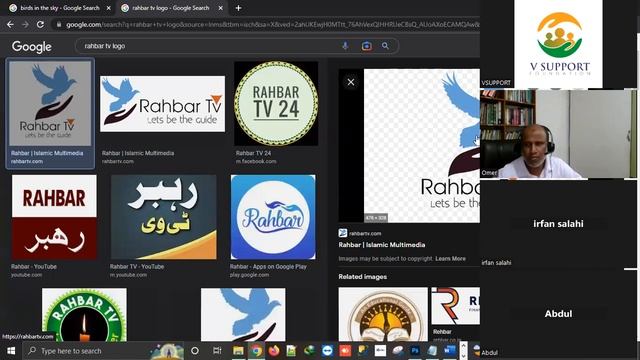Open TeamViewer from the taskbar
This screenshot has width=640, height=360.
(x=327, y=351)
